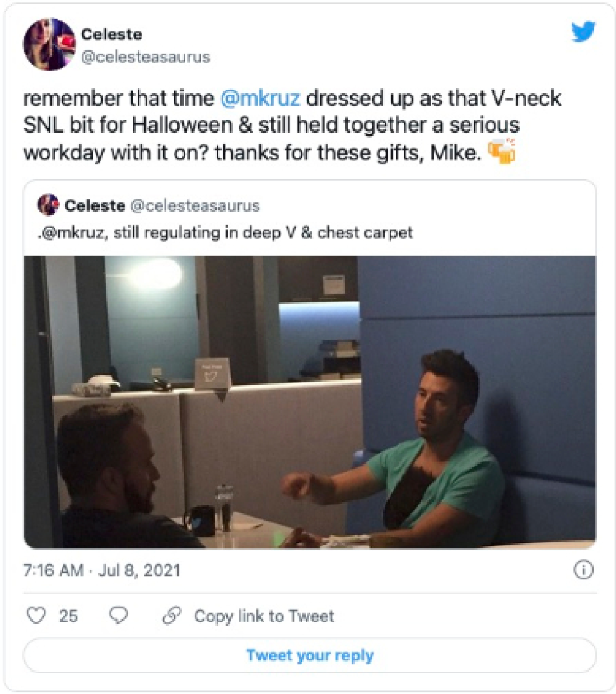
Task: Click the quoted tweet's Celeste name
Action: point(95,205)
